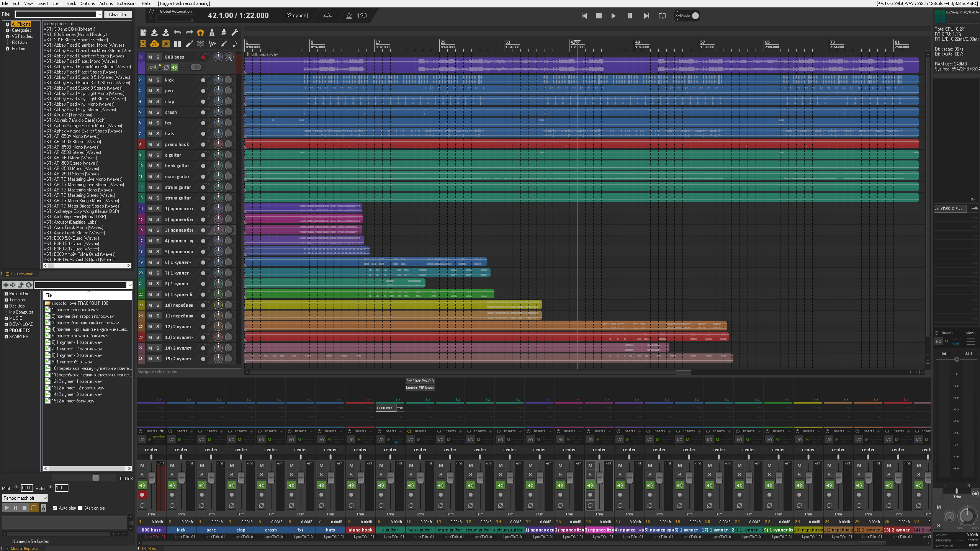Open settings via the wrench icon
This screenshot has width=980, height=551.
click(x=235, y=33)
